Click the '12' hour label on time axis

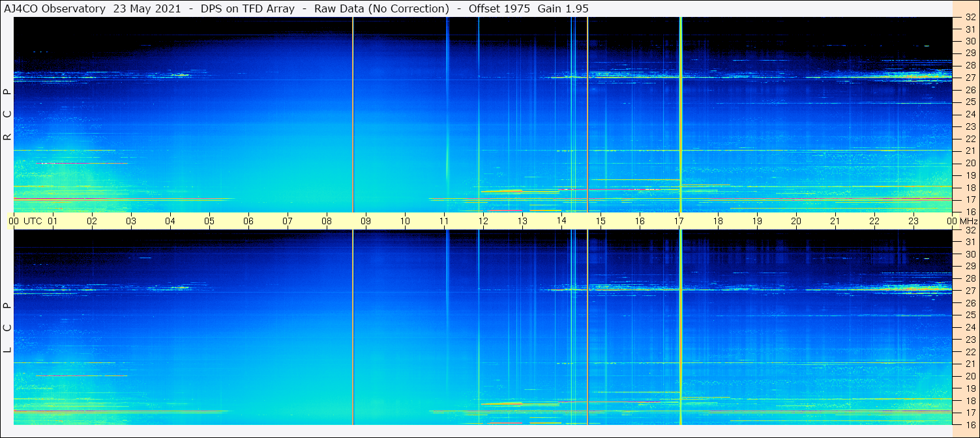pyautogui.click(x=483, y=221)
